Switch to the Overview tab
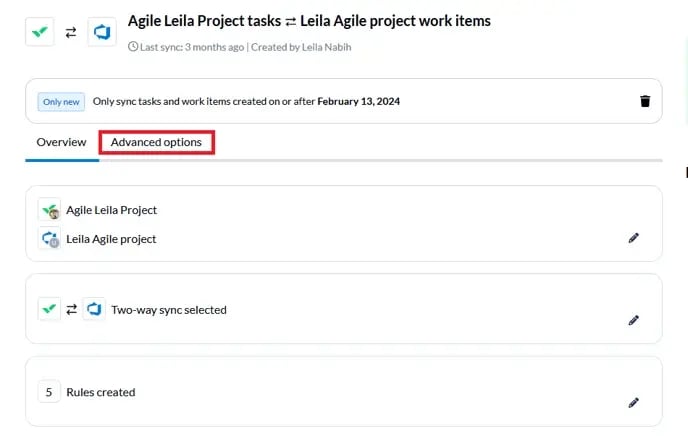The image size is (688, 436). (x=61, y=142)
